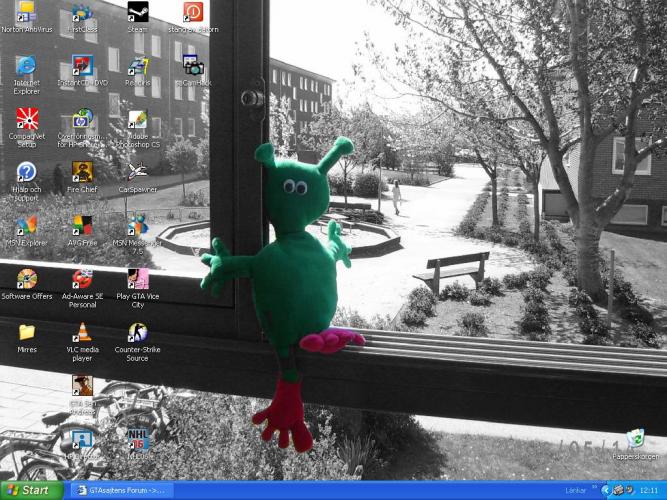Image resolution: width=667 pixels, height=500 pixels.
Task: Select the NHL 16 desktop shortcut
Action: 138,439
